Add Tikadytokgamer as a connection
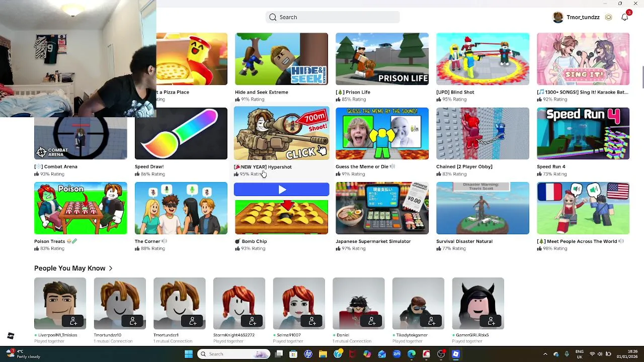 431,321
